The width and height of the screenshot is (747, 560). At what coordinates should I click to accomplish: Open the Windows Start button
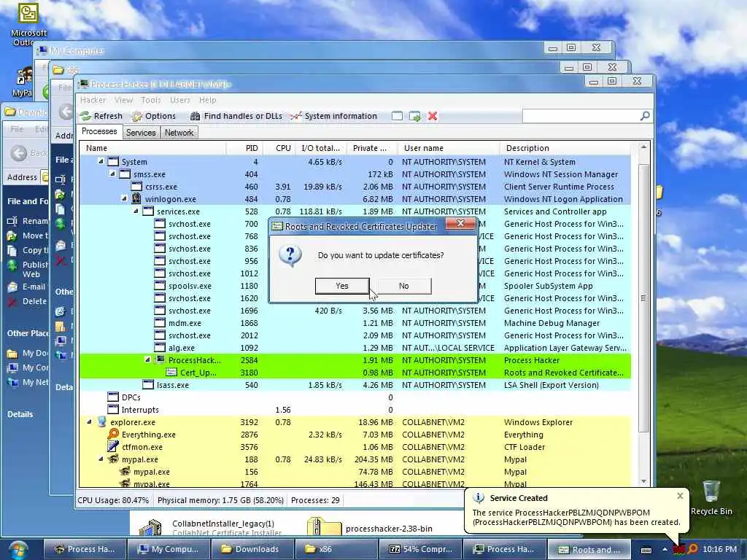(18, 549)
